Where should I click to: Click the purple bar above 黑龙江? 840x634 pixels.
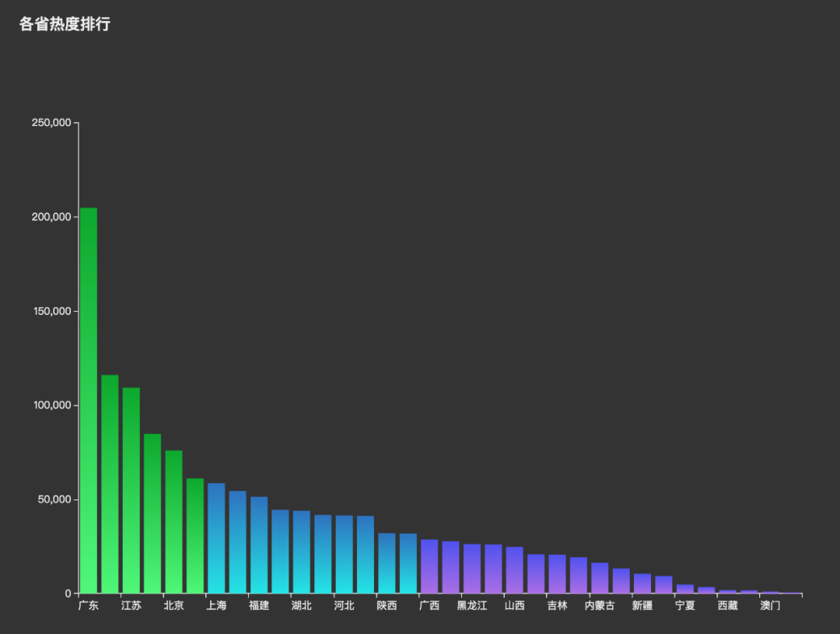tap(472, 569)
